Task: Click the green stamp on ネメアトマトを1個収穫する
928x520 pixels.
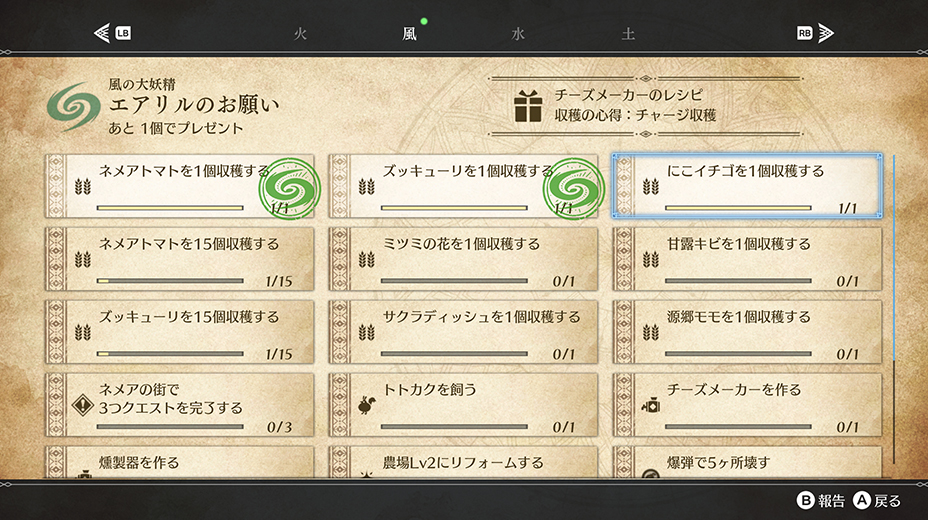Action: (x=289, y=189)
